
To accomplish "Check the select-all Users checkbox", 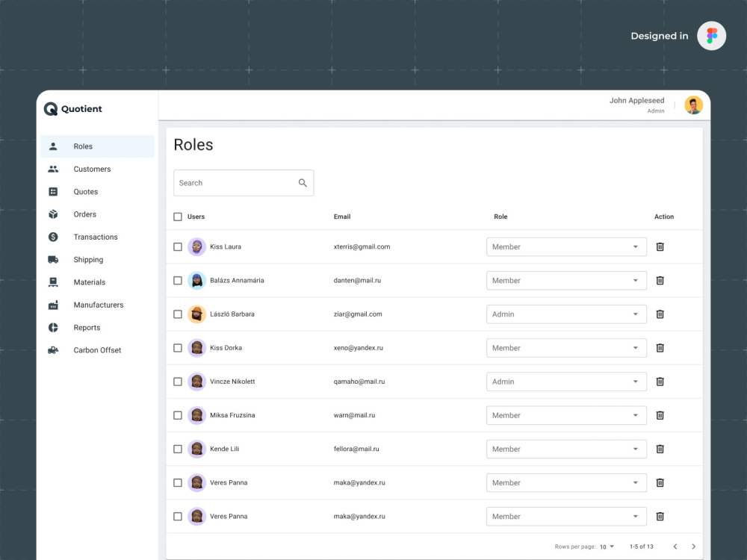I will (178, 217).
